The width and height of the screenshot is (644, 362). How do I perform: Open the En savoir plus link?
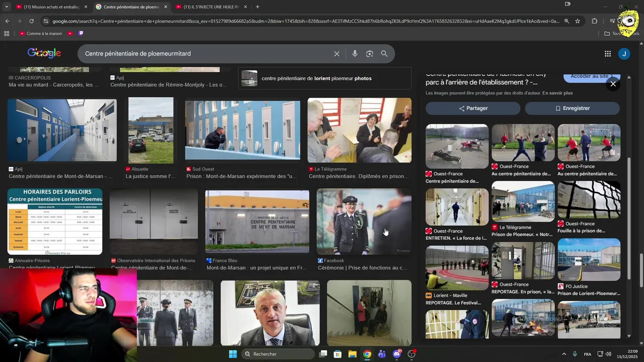pos(557,93)
